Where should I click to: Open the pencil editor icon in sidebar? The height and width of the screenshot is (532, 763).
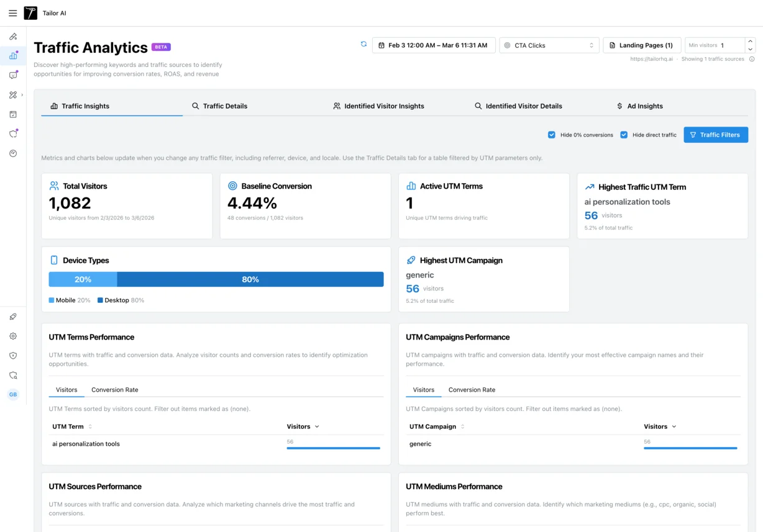click(x=13, y=36)
